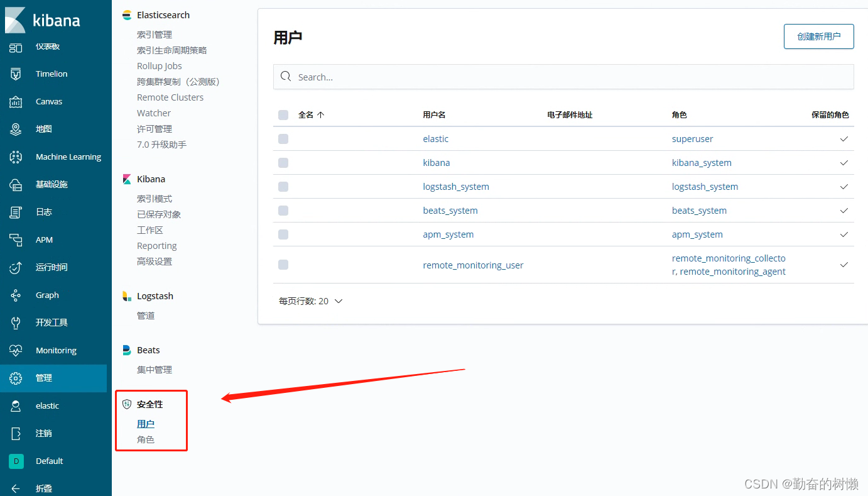The height and width of the screenshot is (496, 868).
Task: Check the box for logstash_system user
Action: [x=283, y=187]
